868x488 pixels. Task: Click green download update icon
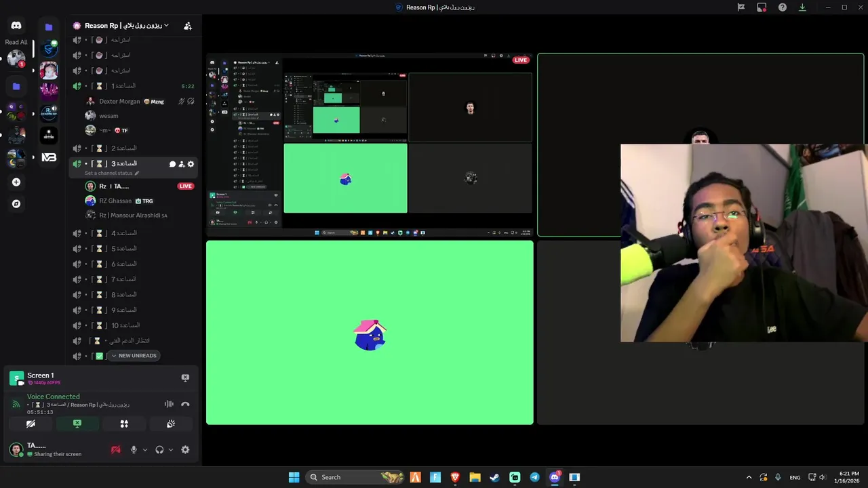coord(803,7)
